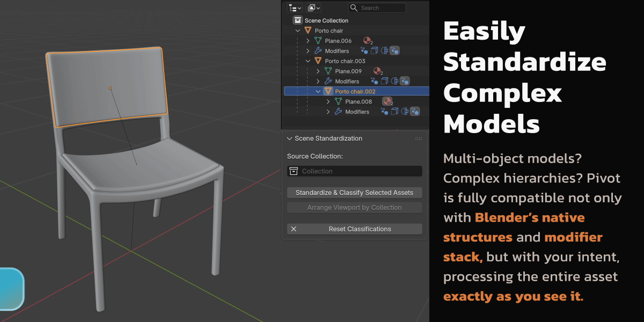The image size is (644, 322).
Task: Open the view layer filter dropdown
Action: click(314, 8)
